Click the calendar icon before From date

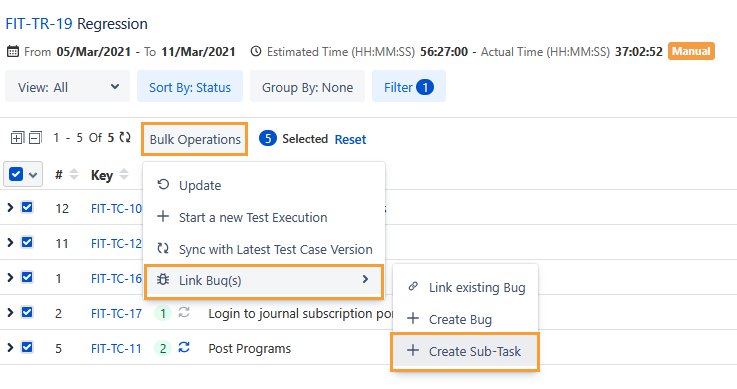click(13, 52)
